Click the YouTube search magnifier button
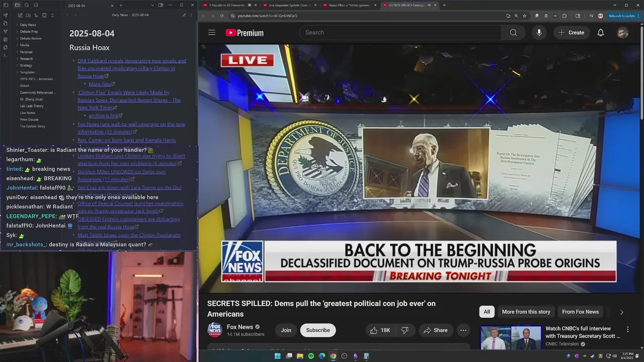 coord(513,33)
